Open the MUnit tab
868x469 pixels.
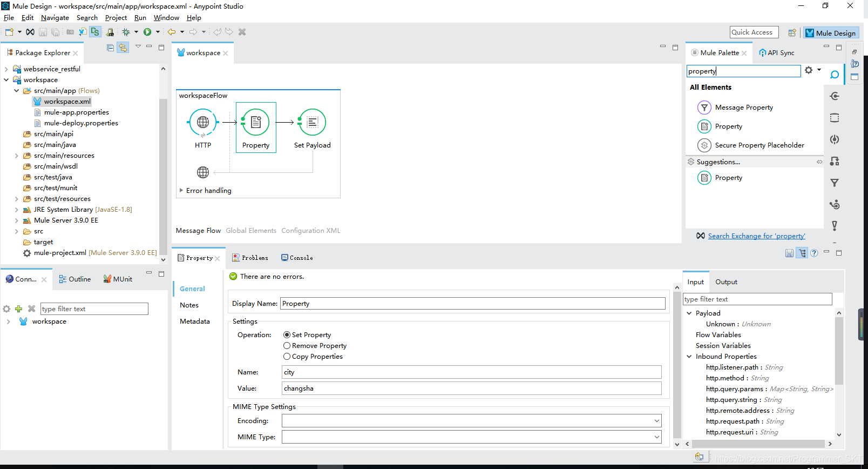click(x=118, y=279)
